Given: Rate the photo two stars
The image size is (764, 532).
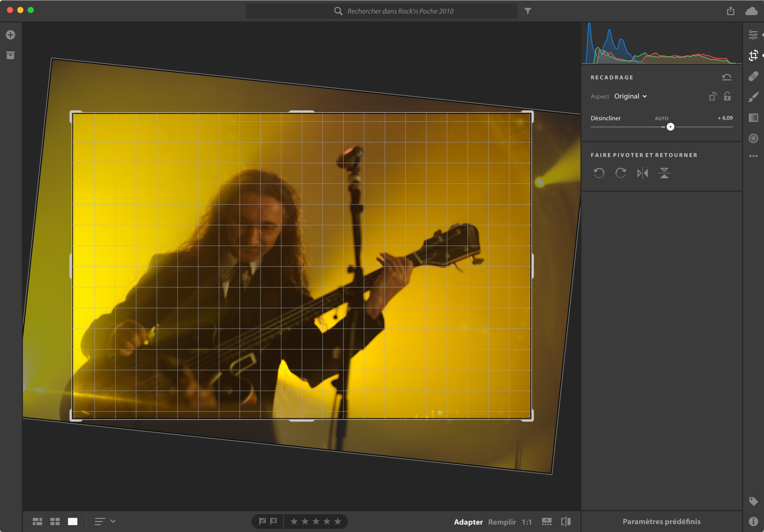Looking at the screenshot, I should click(305, 521).
